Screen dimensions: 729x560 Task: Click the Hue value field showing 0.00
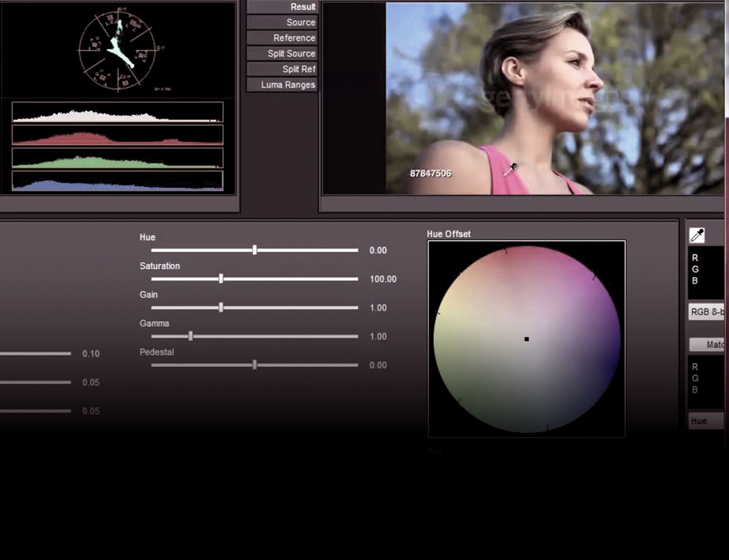coord(378,250)
